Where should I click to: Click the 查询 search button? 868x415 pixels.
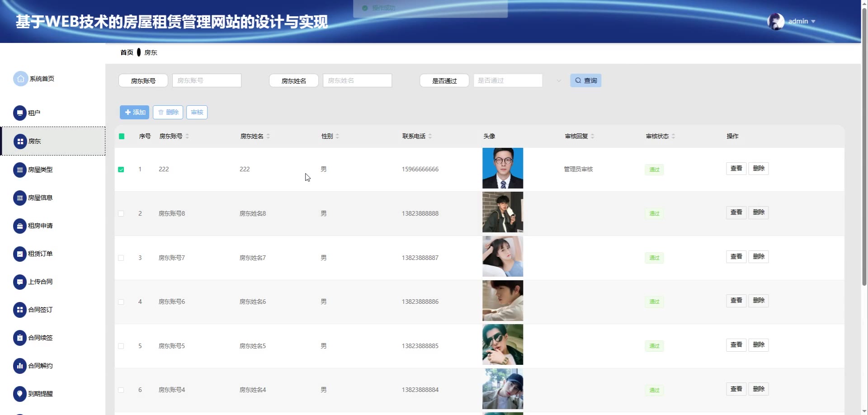point(585,80)
